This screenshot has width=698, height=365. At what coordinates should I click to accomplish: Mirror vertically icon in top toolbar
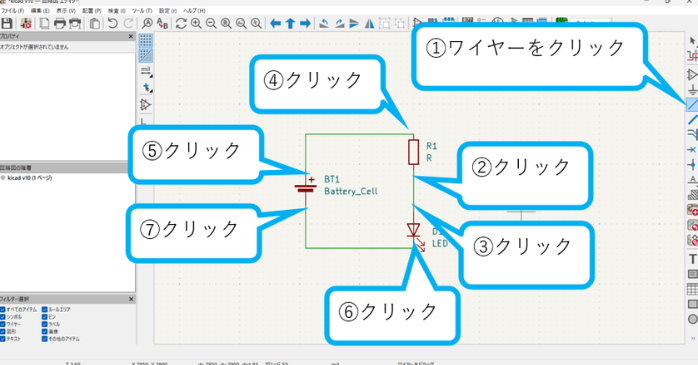pyautogui.click(x=354, y=23)
